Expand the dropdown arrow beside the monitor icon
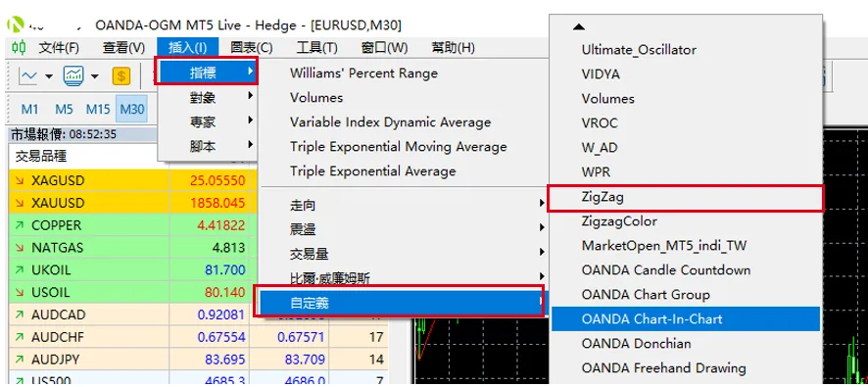Image resolution: width=868 pixels, height=387 pixels. (95, 76)
